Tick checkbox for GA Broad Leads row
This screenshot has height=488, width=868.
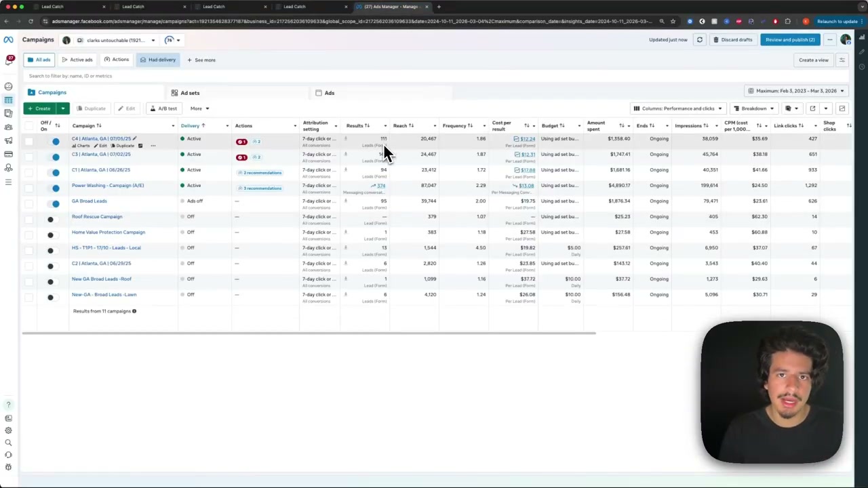click(x=28, y=204)
